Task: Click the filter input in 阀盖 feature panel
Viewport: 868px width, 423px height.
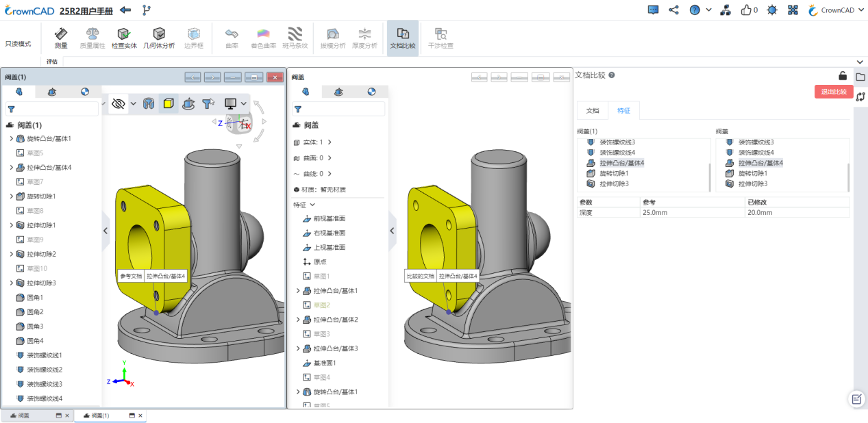Action: pyautogui.click(x=338, y=109)
